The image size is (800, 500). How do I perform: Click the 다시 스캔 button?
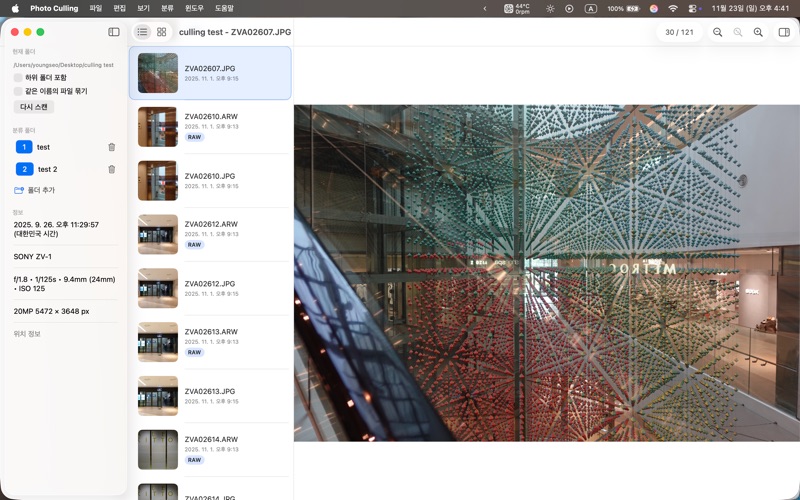pos(34,107)
